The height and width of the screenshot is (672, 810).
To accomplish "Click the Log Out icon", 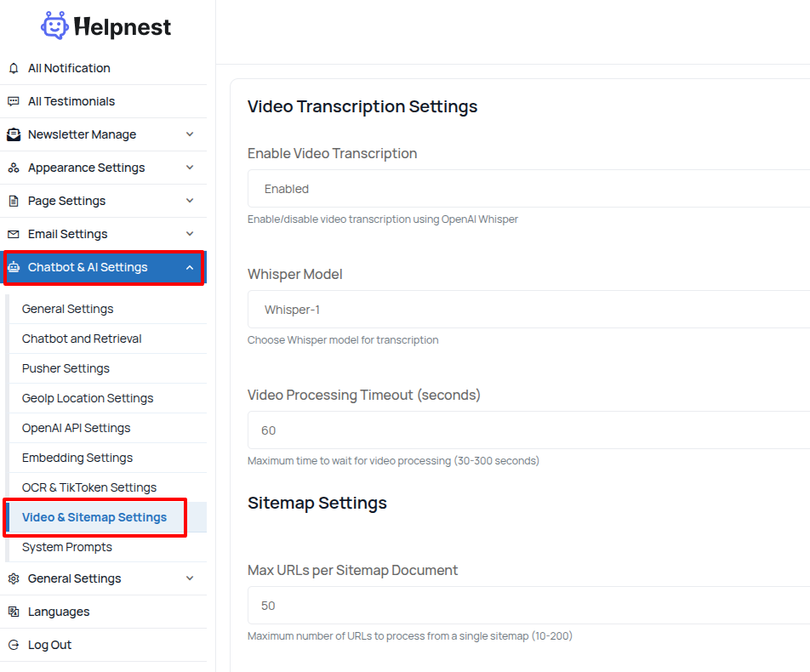I will [13, 645].
